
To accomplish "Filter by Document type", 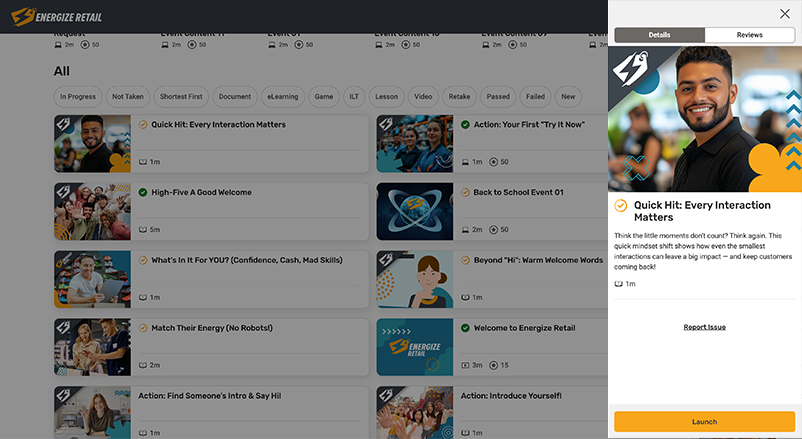I will coord(235,97).
